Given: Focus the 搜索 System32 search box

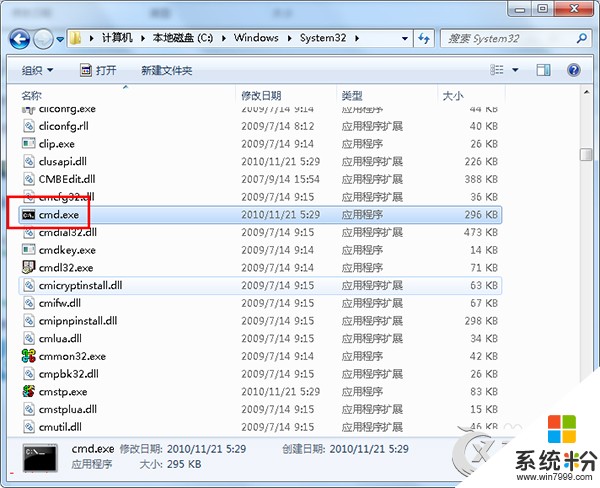Looking at the screenshot, I should click(514, 38).
